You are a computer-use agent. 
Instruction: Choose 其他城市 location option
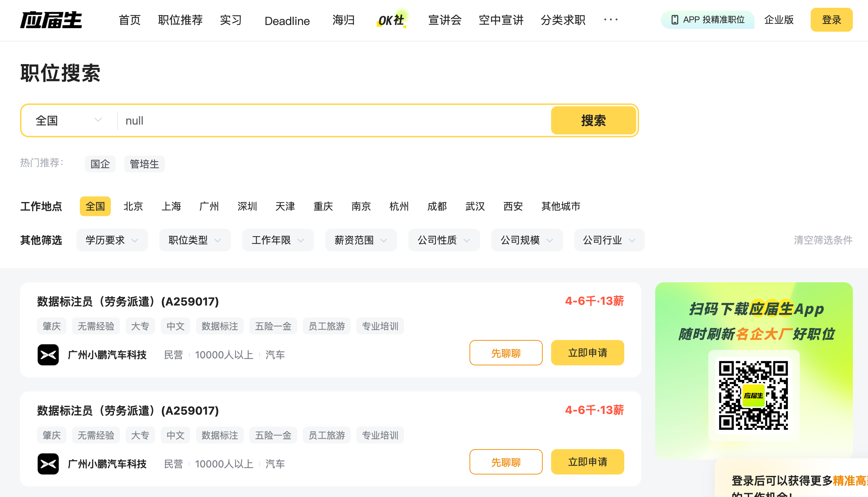pyautogui.click(x=561, y=206)
